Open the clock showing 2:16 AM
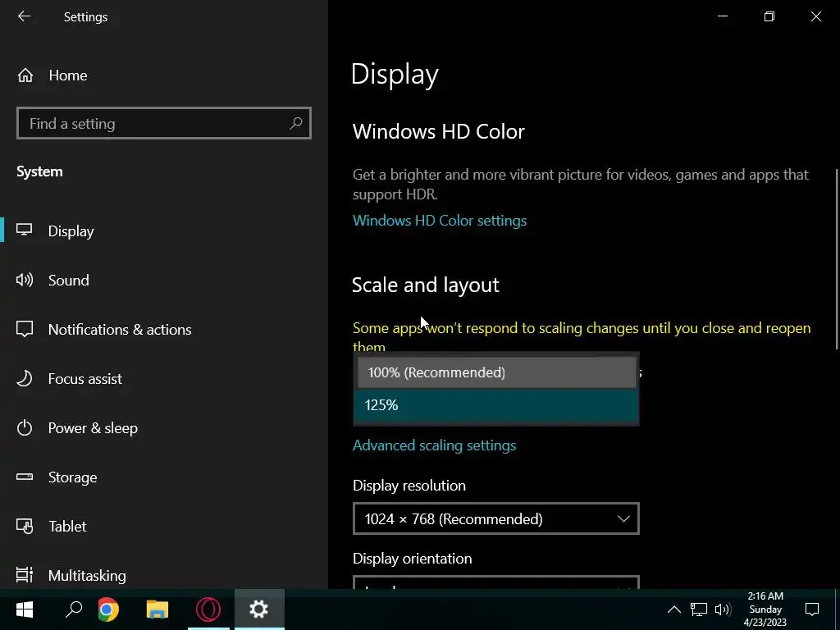 (765, 609)
